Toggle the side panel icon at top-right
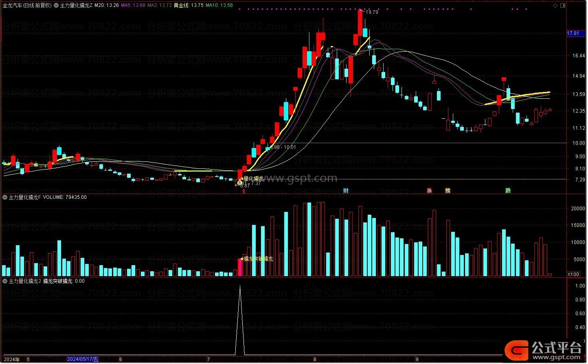 pyautogui.click(x=563, y=5)
